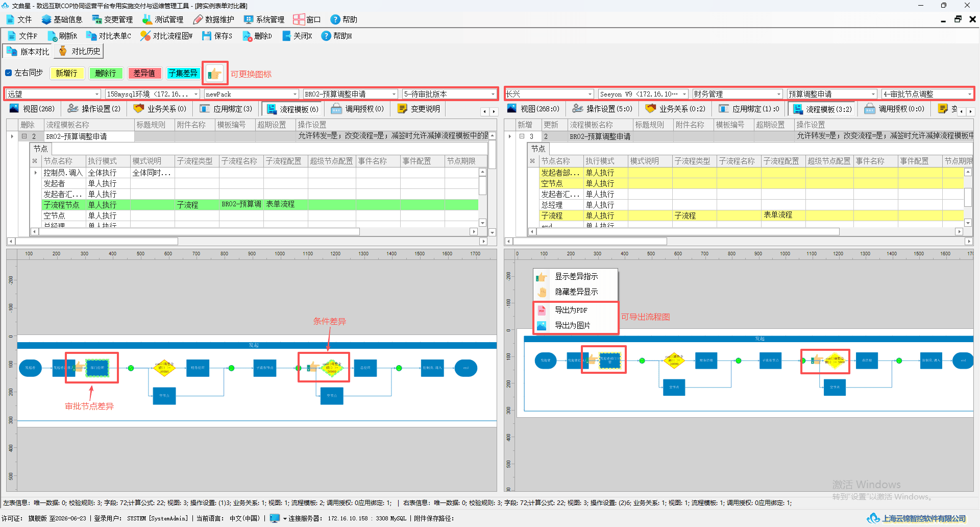
Task: Expand the 5-待审批版本 version dropdown
Action: [493, 94]
